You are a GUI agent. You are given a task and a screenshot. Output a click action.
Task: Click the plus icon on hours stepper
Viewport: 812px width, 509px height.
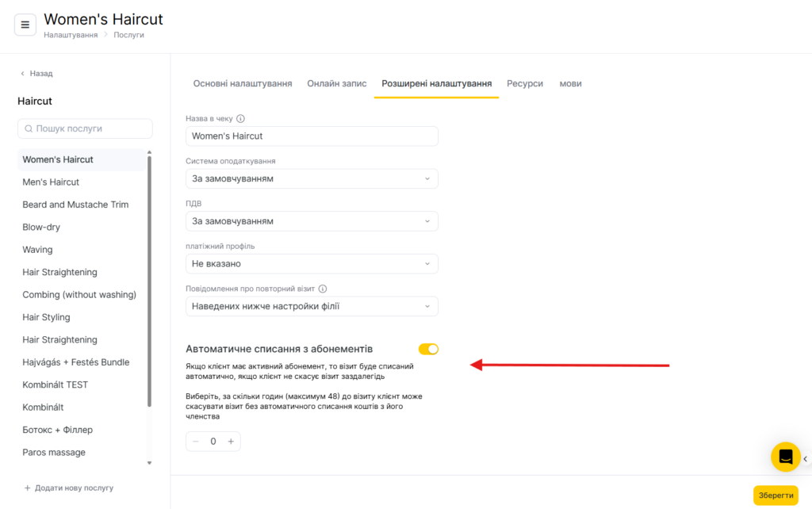(231, 441)
